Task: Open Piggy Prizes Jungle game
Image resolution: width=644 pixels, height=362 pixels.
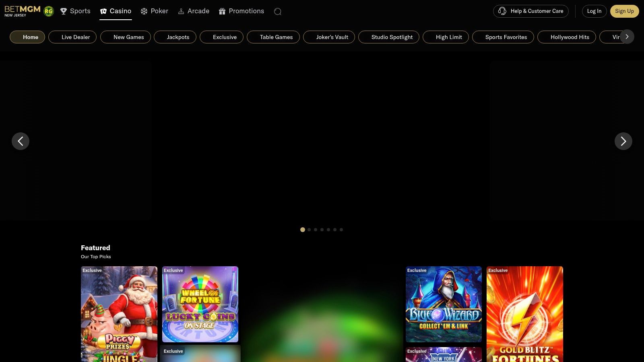Action: [x=119, y=315]
